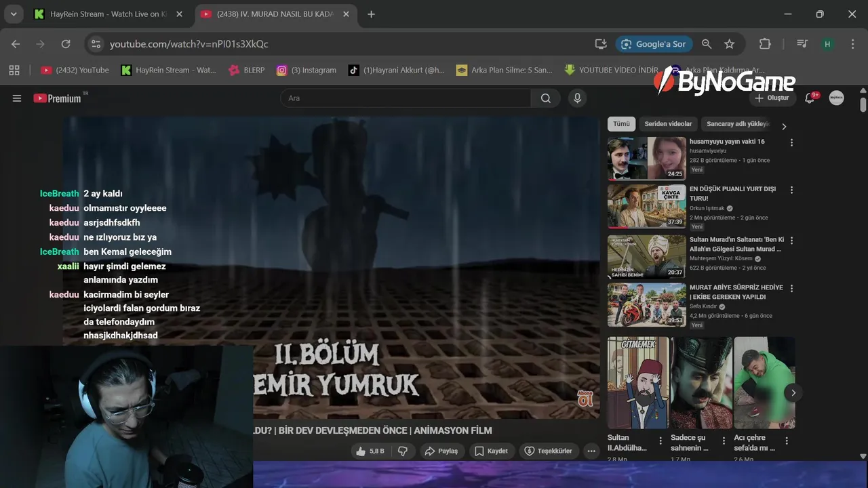This screenshot has width=868, height=488.
Task: Open options for Sadece şu sahnenin short
Action: point(724,441)
